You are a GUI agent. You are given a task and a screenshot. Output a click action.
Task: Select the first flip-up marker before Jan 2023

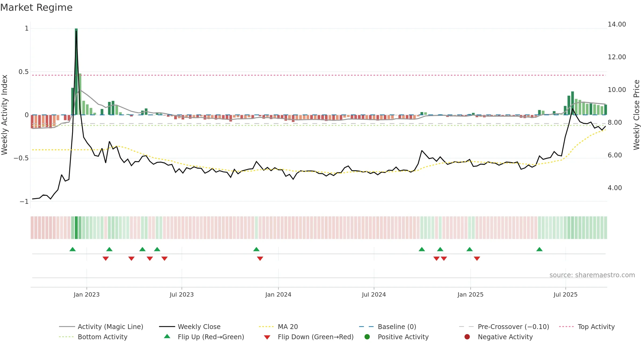(72, 249)
